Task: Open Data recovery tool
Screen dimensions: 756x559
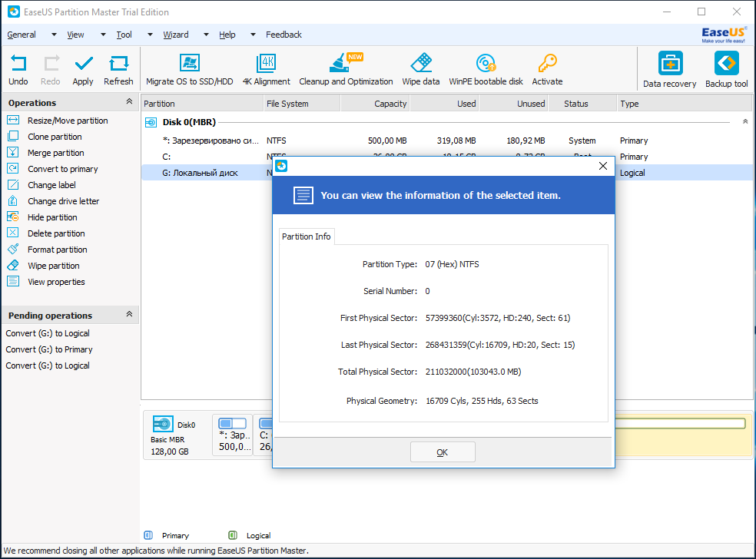Action: click(x=670, y=69)
